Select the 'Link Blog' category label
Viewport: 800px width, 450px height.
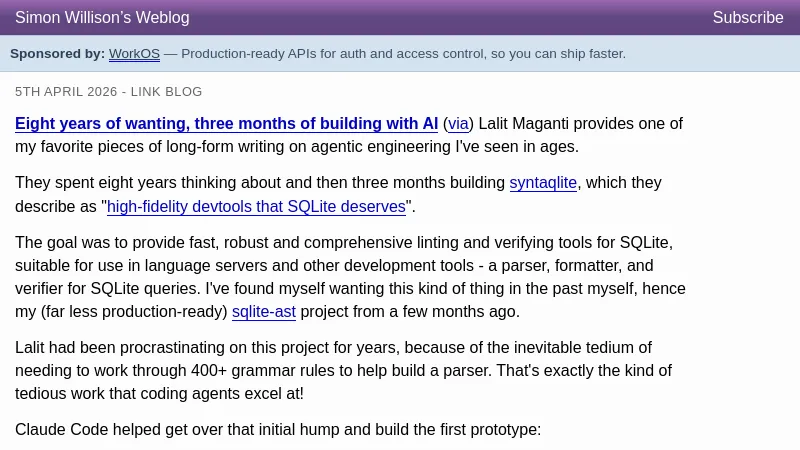tap(167, 92)
